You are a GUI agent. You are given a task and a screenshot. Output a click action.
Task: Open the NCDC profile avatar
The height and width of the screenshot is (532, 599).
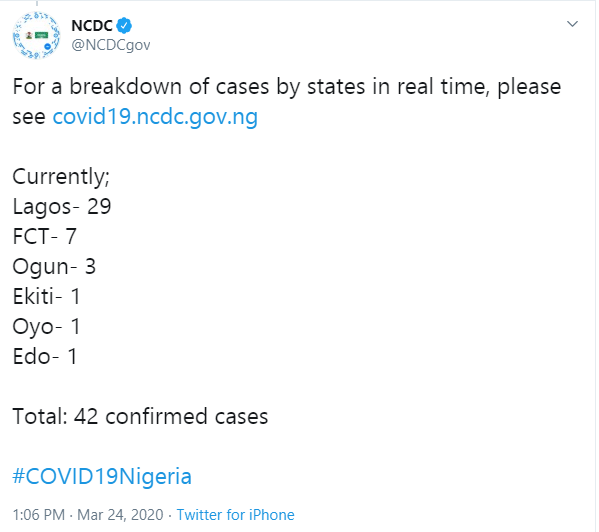36,35
